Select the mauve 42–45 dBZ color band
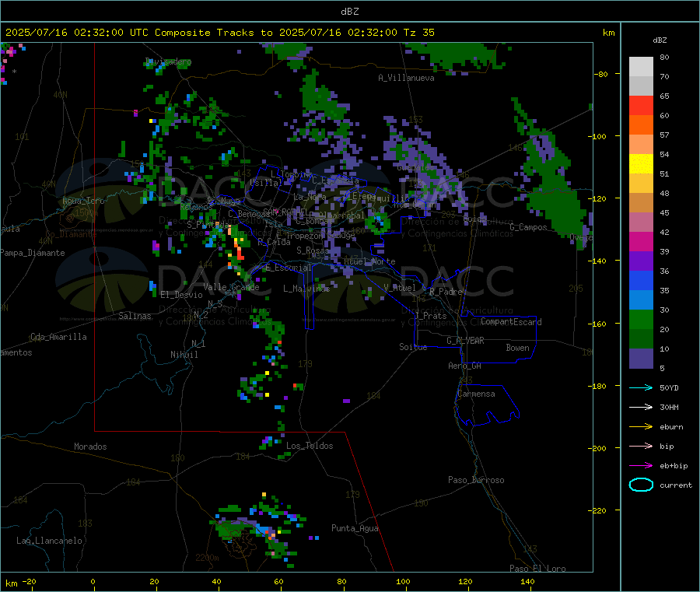Viewport: 700px width, 592px height. tap(641, 222)
